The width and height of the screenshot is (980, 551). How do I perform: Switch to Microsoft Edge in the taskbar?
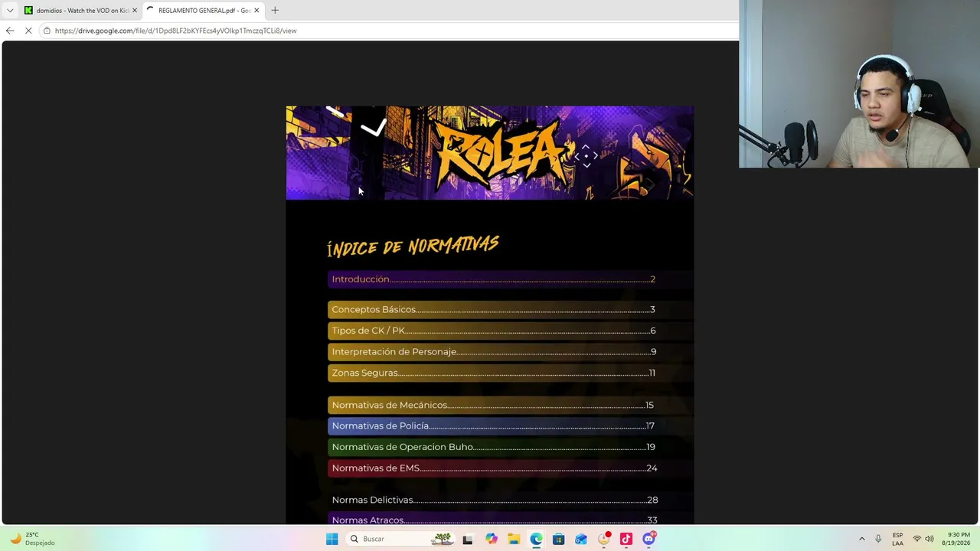coord(536,539)
